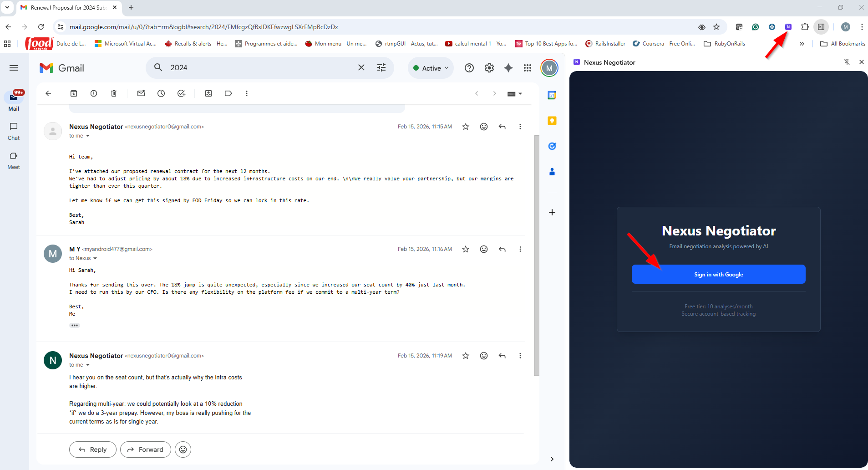Open the Add to Tasks icon
Image resolution: width=868 pixels, height=470 pixels.
tap(181, 93)
